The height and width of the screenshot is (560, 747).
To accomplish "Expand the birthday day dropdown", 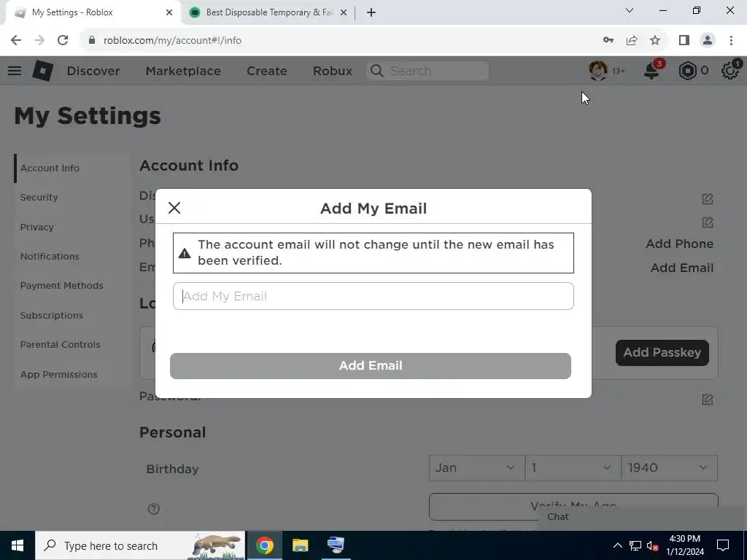I will [573, 467].
